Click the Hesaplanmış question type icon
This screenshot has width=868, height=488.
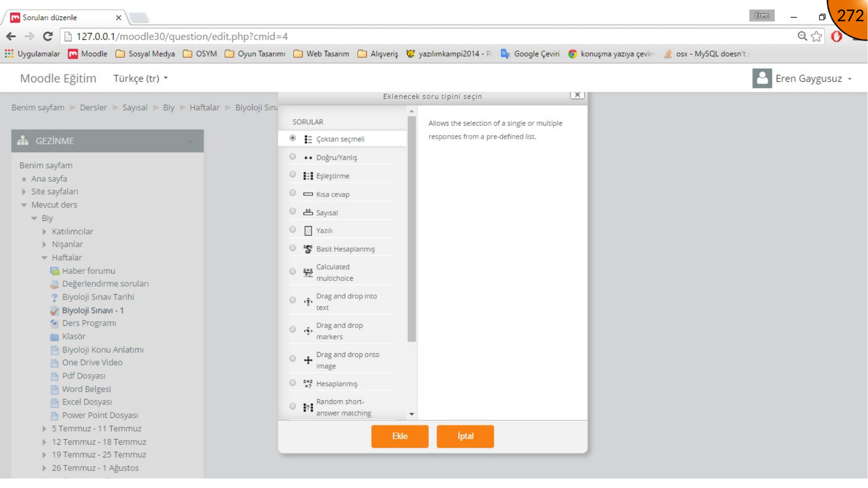308,384
